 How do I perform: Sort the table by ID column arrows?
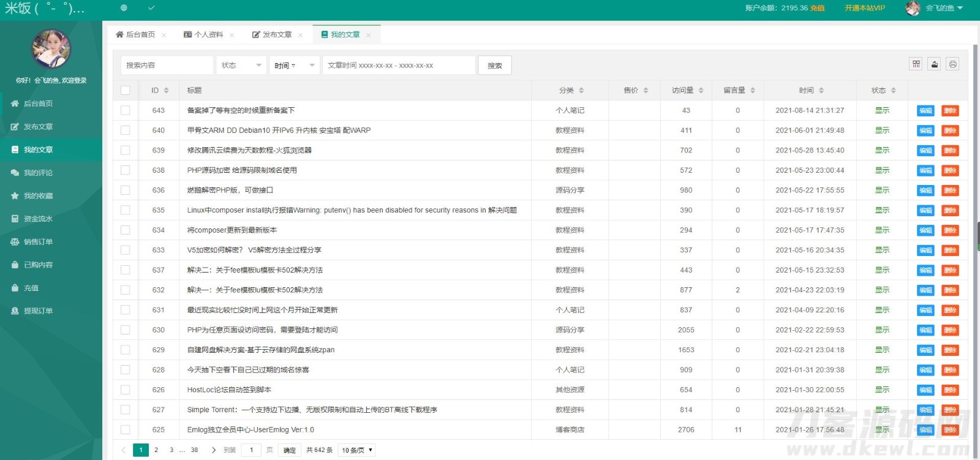click(166, 91)
